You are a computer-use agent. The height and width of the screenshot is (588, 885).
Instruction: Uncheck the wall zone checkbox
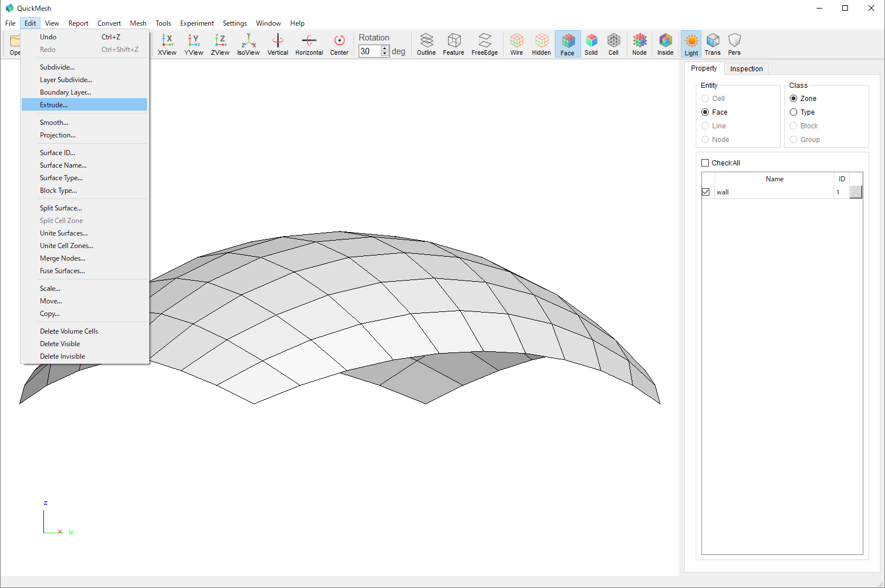pos(706,192)
